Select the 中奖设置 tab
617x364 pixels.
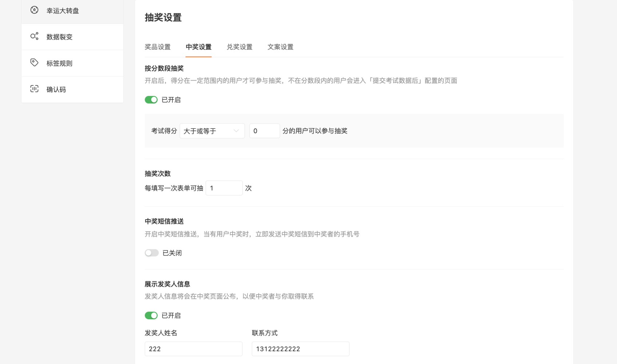pos(198,47)
